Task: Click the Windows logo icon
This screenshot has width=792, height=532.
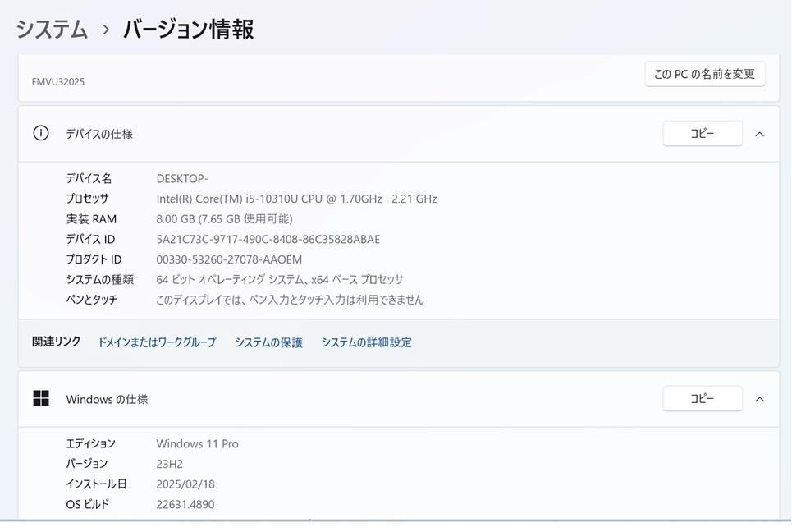Action: (x=41, y=399)
